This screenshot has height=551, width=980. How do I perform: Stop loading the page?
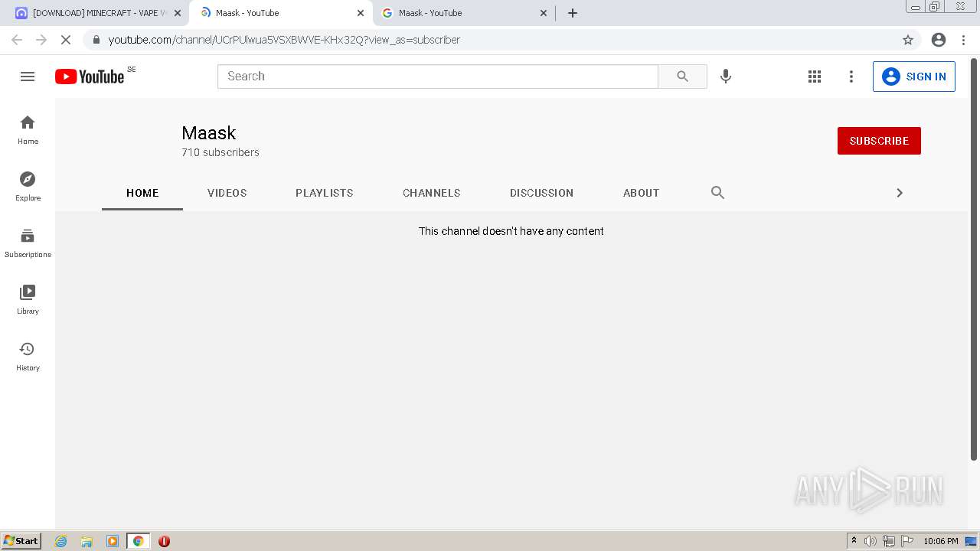66,40
